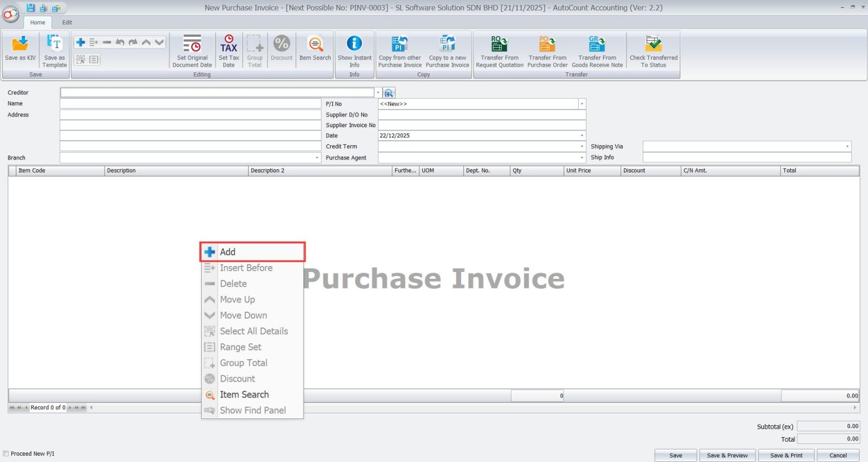Tick the Proceed New P/I checkbox
868x462 pixels.
[x=6, y=454]
